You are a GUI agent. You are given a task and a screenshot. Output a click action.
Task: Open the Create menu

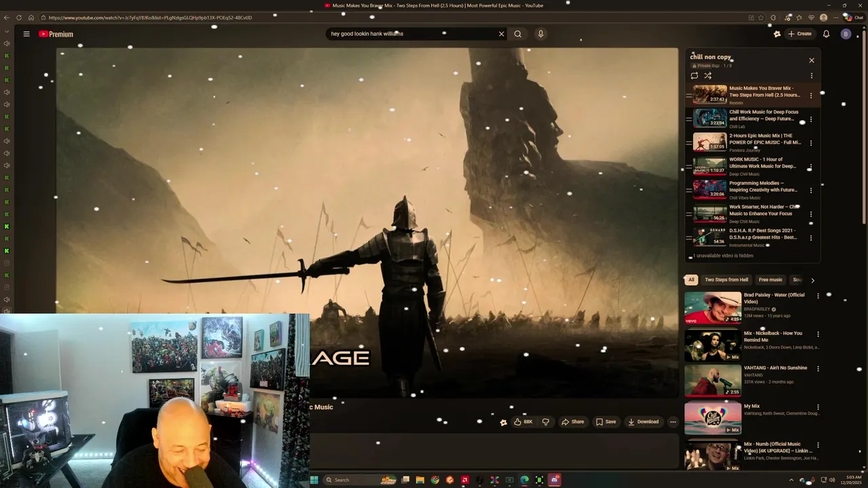click(x=800, y=34)
